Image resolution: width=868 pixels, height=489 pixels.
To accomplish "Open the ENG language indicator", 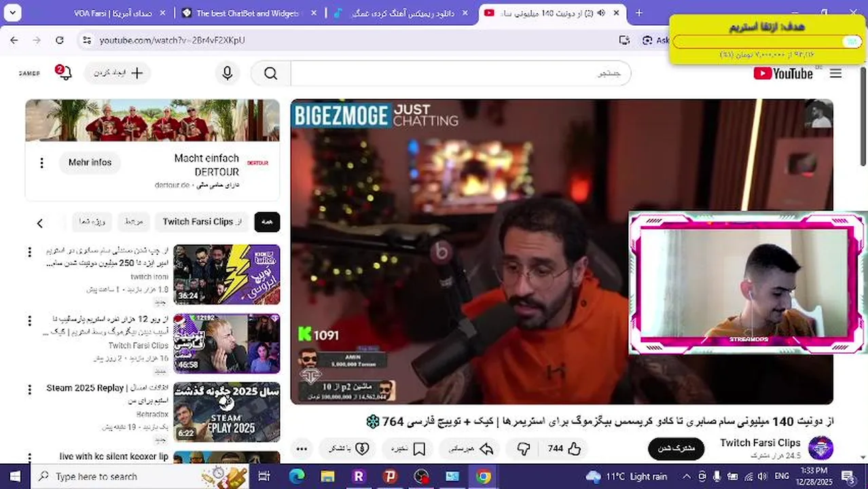I will 782,476.
